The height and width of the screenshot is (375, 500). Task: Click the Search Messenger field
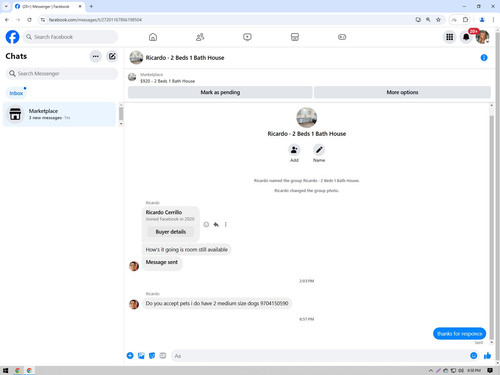pos(62,73)
